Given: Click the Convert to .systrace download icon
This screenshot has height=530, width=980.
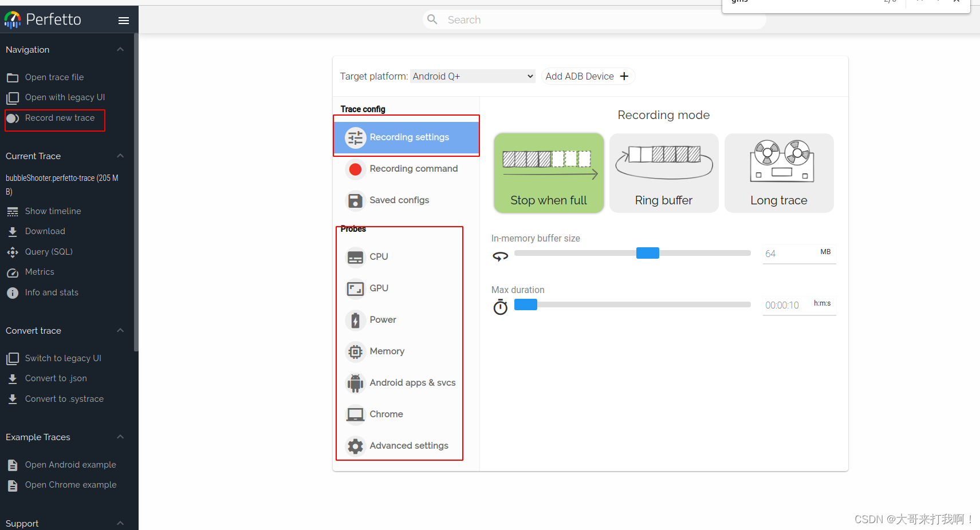Looking at the screenshot, I should coord(13,400).
